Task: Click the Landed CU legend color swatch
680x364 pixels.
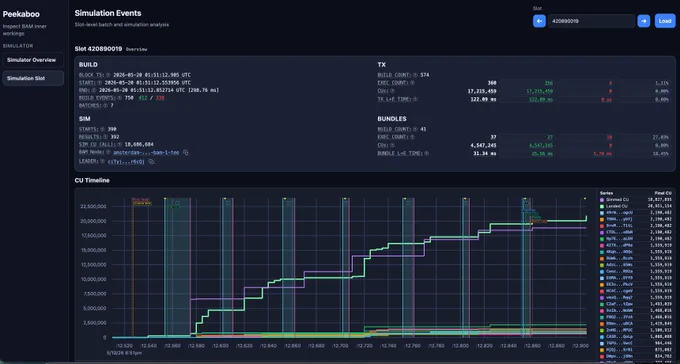Action: tap(602, 206)
